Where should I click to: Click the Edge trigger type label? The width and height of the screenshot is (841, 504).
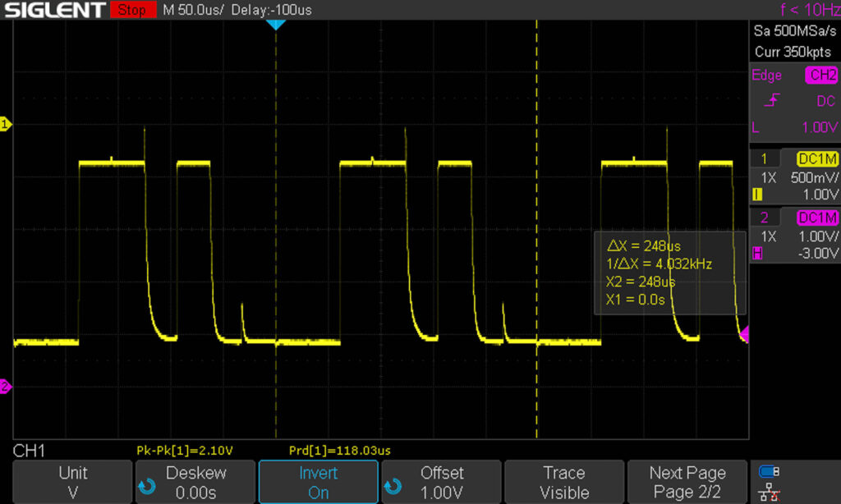click(766, 75)
